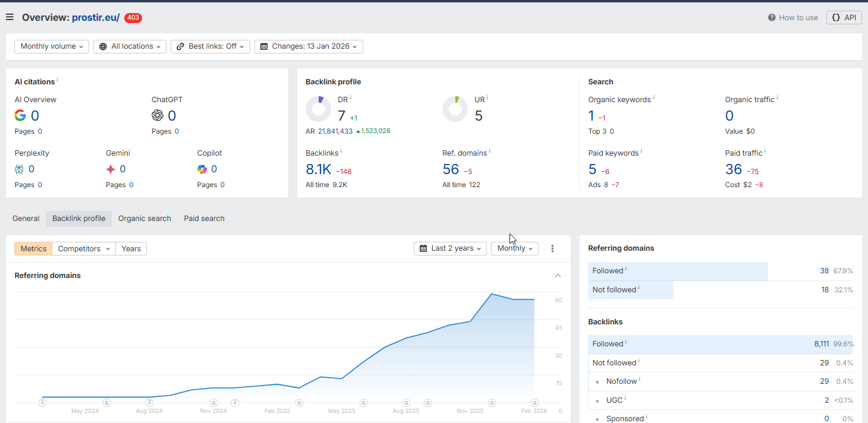Click the Google update marker near Nov 2025

(492, 403)
